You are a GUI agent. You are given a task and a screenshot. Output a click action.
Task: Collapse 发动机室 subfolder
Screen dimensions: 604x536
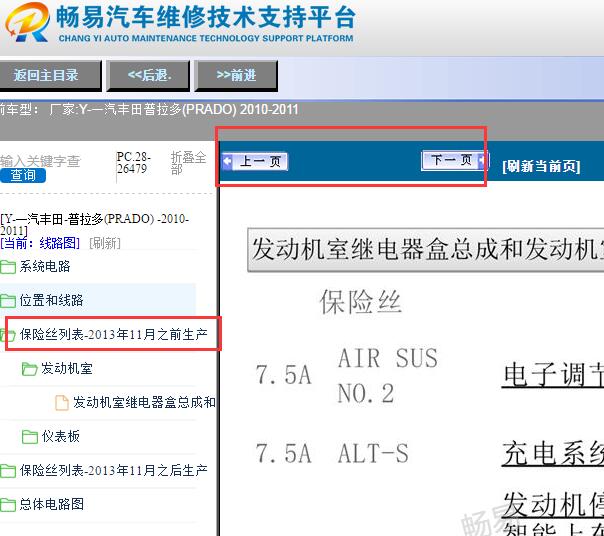point(67,368)
